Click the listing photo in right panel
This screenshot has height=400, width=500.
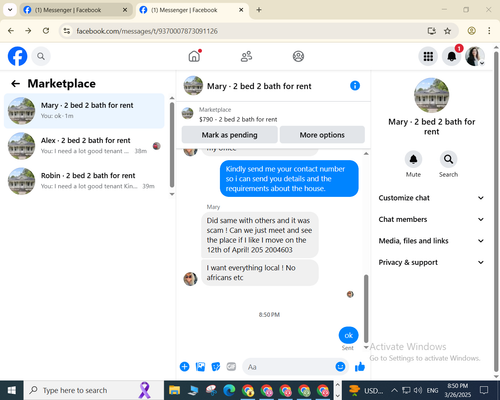pos(431,95)
